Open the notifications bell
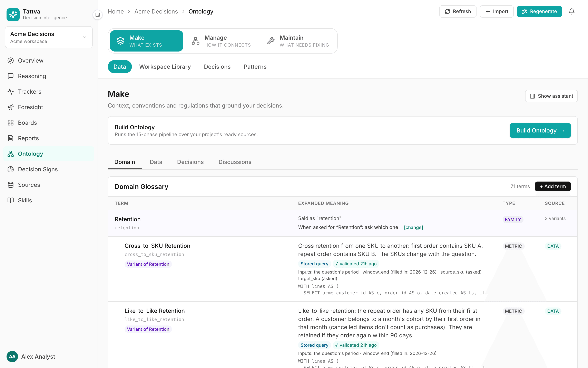 (x=571, y=11)
